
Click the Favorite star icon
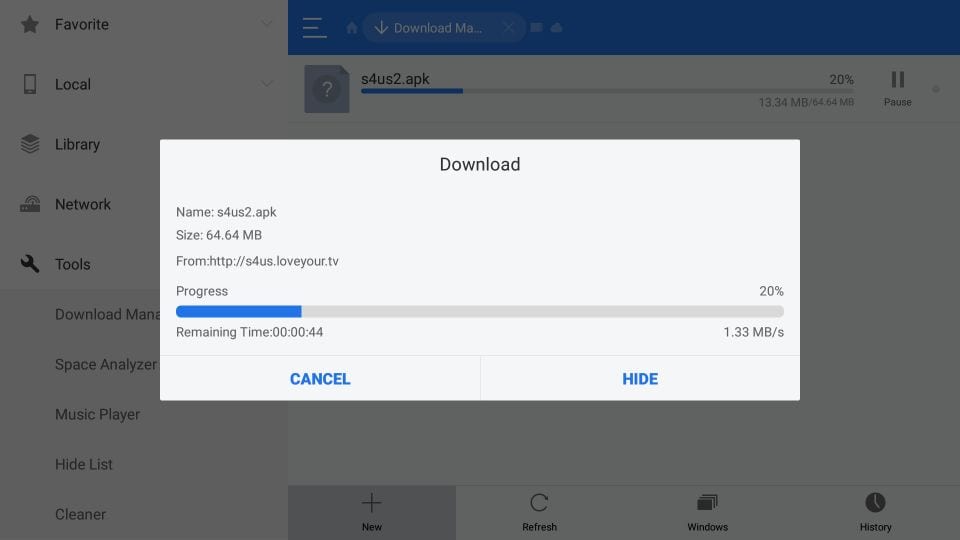29,24
